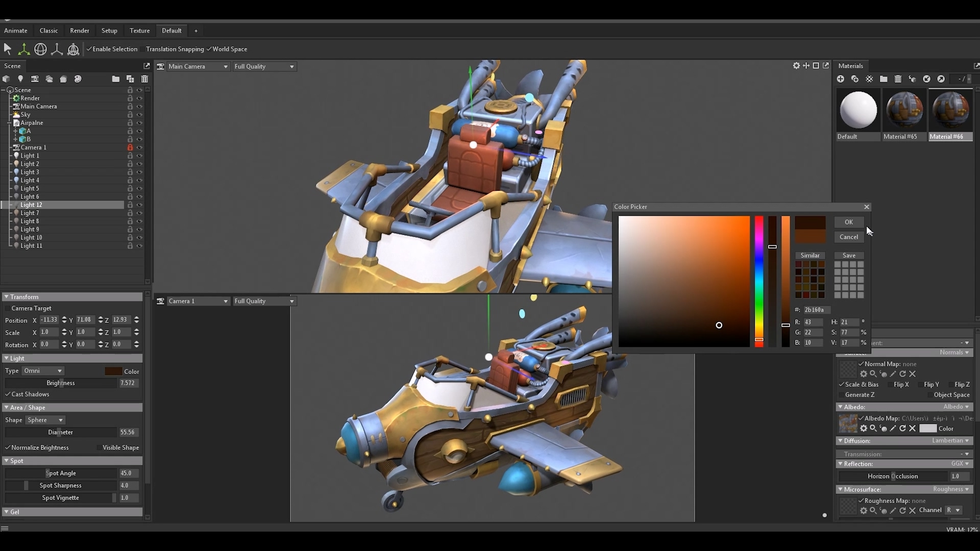Open the Render menu
Image resolution: width=980 pixels, height=551 pixels.
80,31
